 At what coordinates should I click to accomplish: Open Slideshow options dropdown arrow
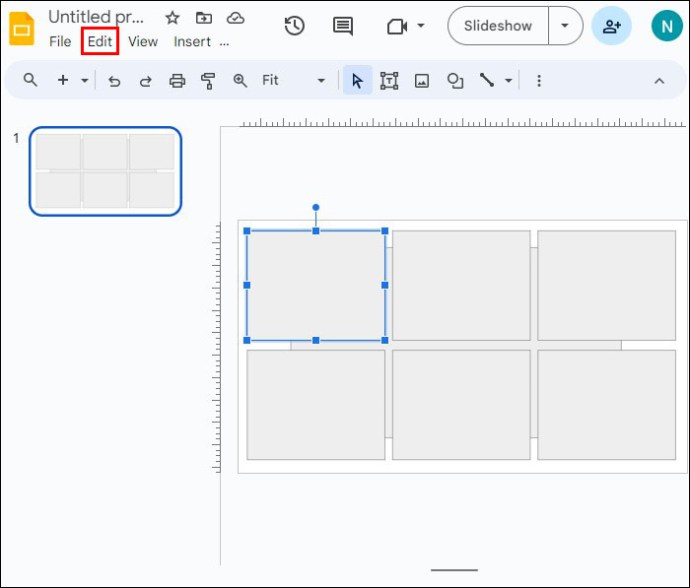[x=565, y=26]
